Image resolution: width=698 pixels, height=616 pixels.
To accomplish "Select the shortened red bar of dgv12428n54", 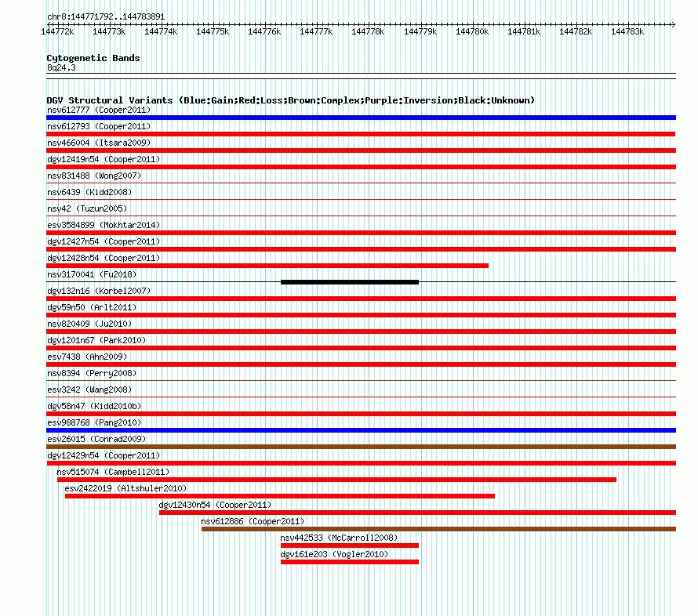I will [x=267, y=266].
